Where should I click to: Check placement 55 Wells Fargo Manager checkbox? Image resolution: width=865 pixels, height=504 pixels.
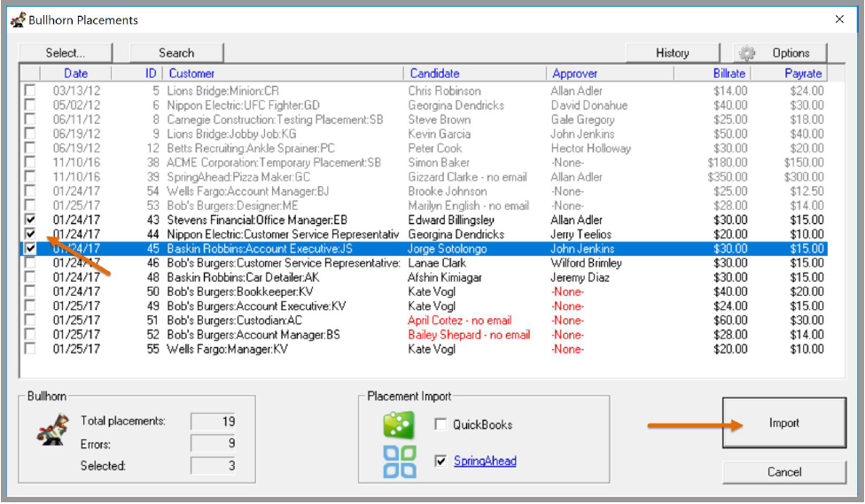[x=30, y=348]
